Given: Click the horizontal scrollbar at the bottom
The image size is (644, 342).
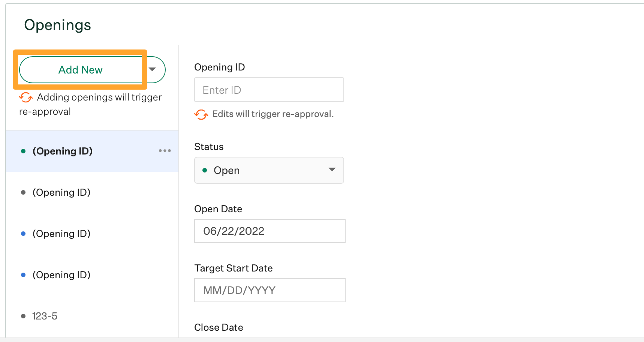Looking at the screenshot, I should click(x=322, y=339).
